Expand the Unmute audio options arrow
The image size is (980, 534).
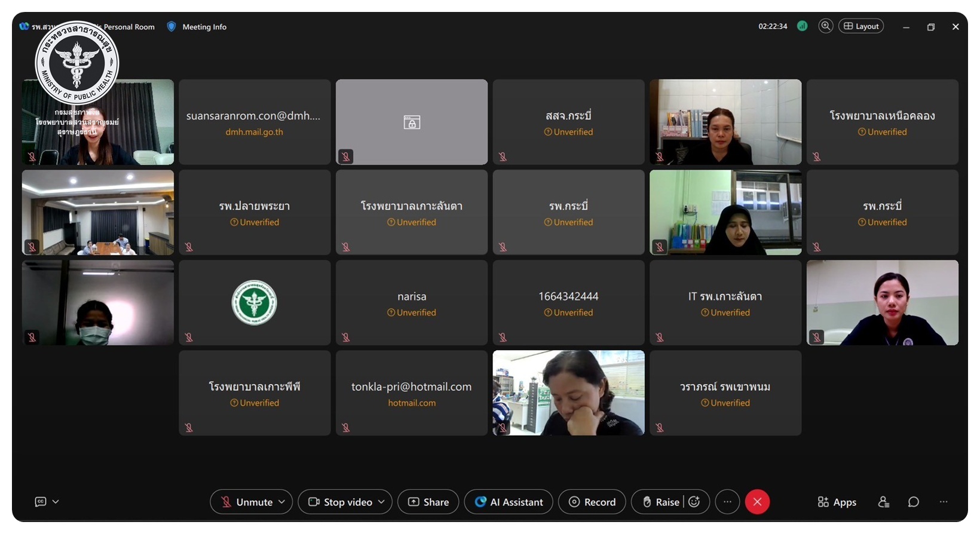click(282, 502)
